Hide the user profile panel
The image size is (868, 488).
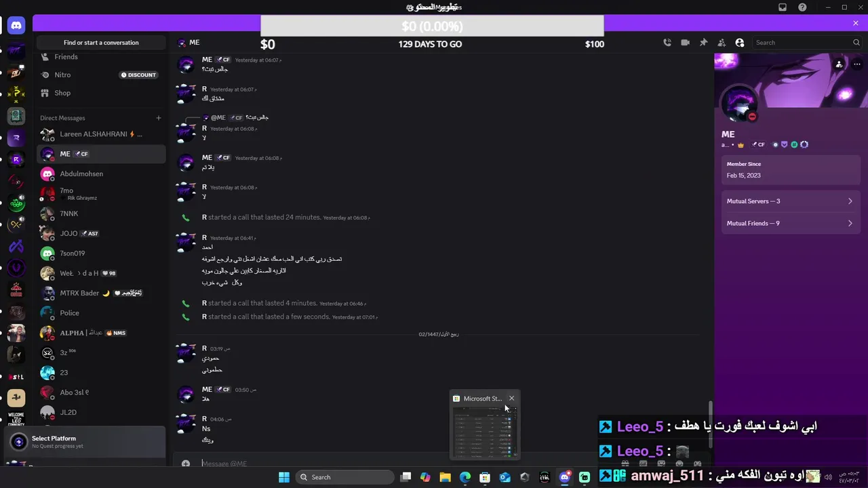coord(740,43)
